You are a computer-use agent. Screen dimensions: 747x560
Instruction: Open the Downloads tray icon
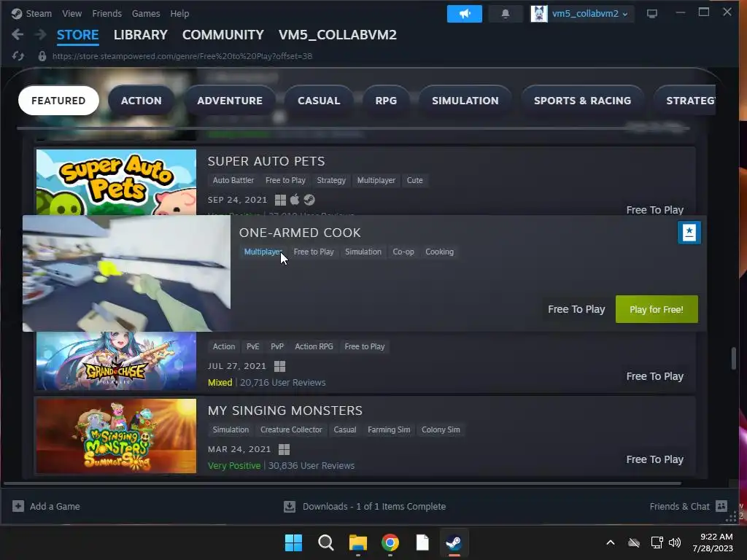[290, 506]
